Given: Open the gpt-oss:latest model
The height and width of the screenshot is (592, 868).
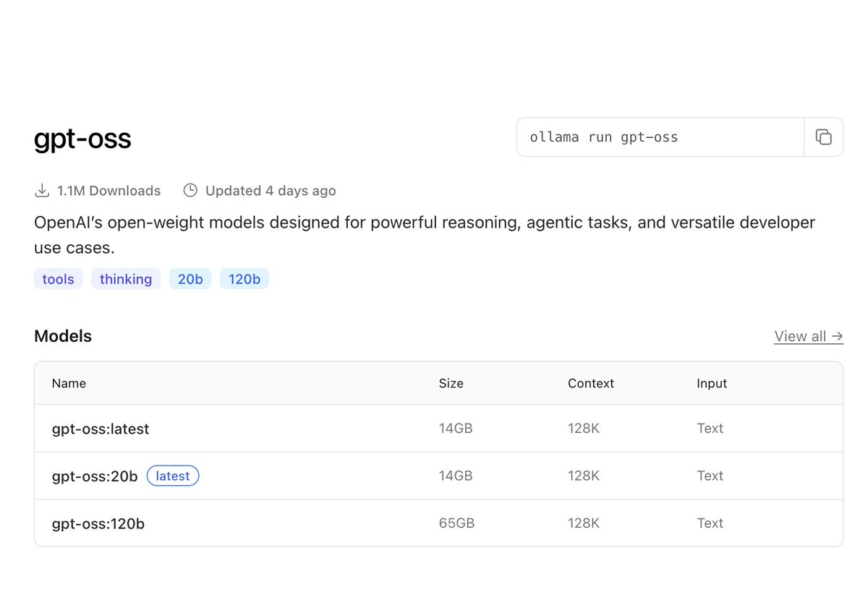Looking at the screenshot, I should 101,429.
